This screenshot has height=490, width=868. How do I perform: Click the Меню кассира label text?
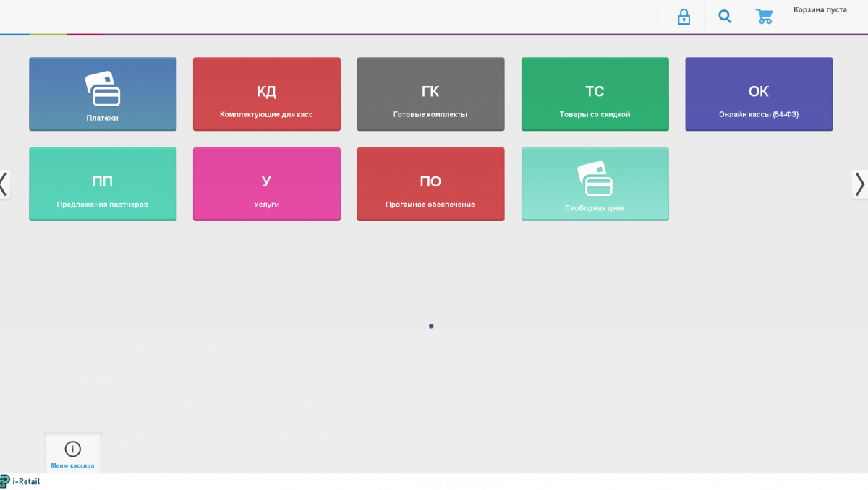pyautogui.click(x=72, y=465)
